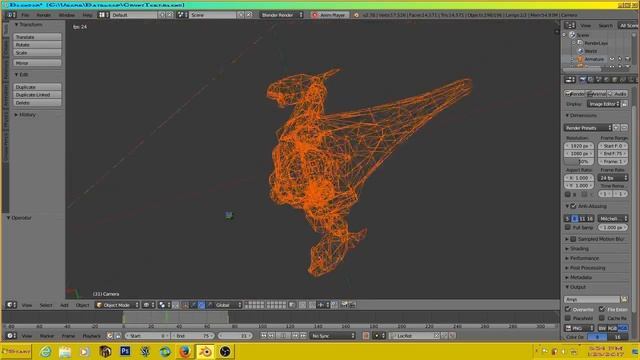
Task: Click the resolution percentage slider
Action: [579, 162]
